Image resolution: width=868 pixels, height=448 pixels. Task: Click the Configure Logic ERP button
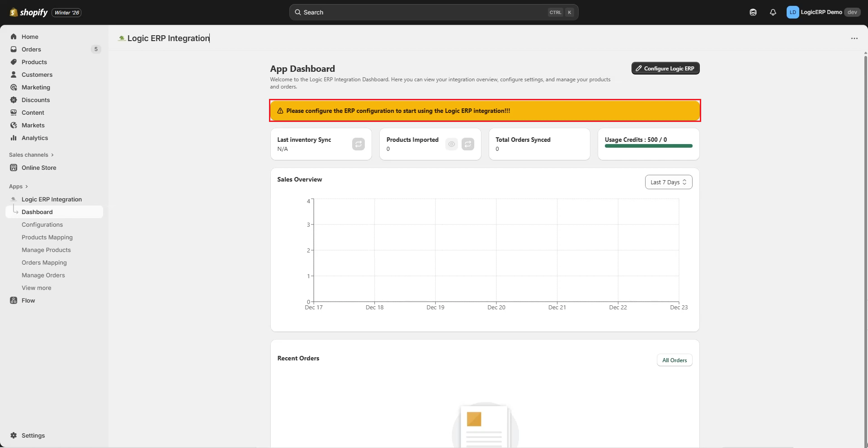[x=665, y=68]
